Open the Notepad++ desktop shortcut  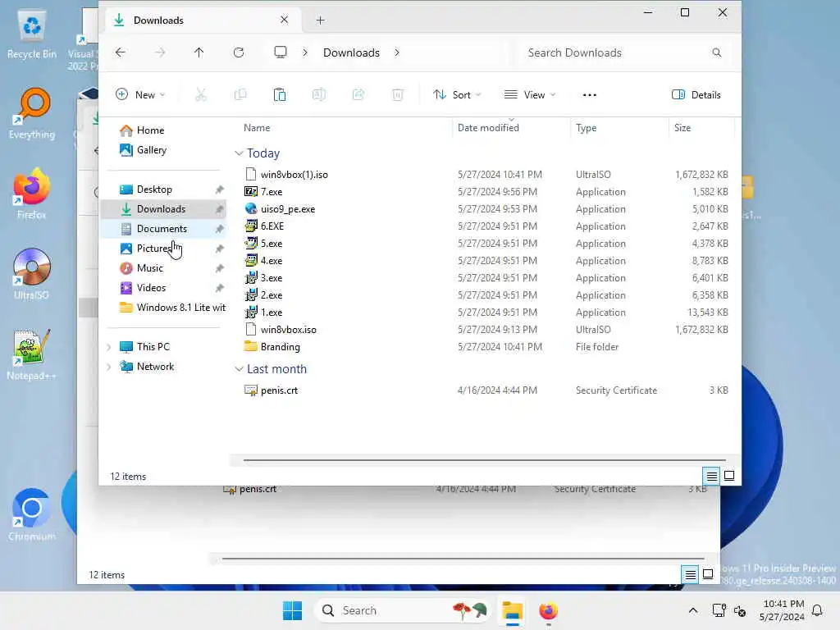click(32, 354)
